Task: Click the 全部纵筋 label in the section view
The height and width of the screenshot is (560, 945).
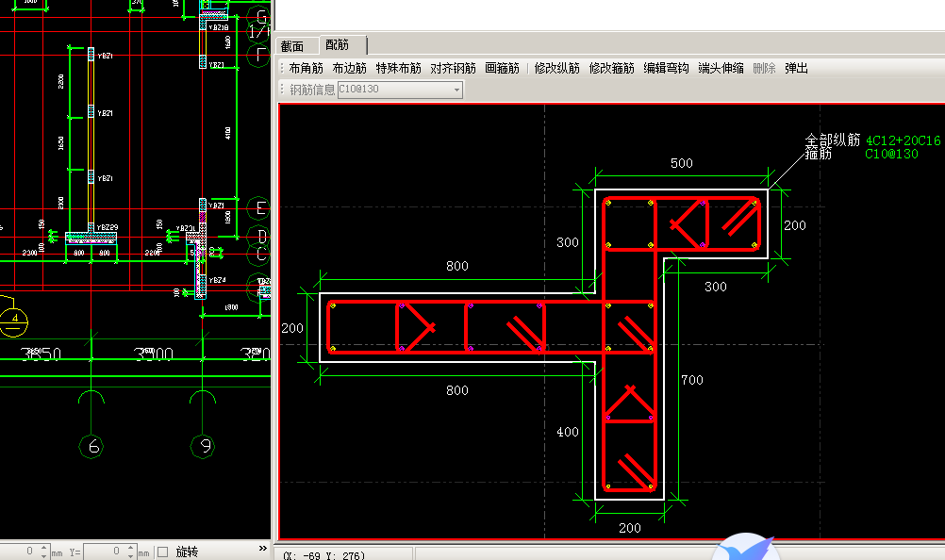Action: tap(833, 140)
